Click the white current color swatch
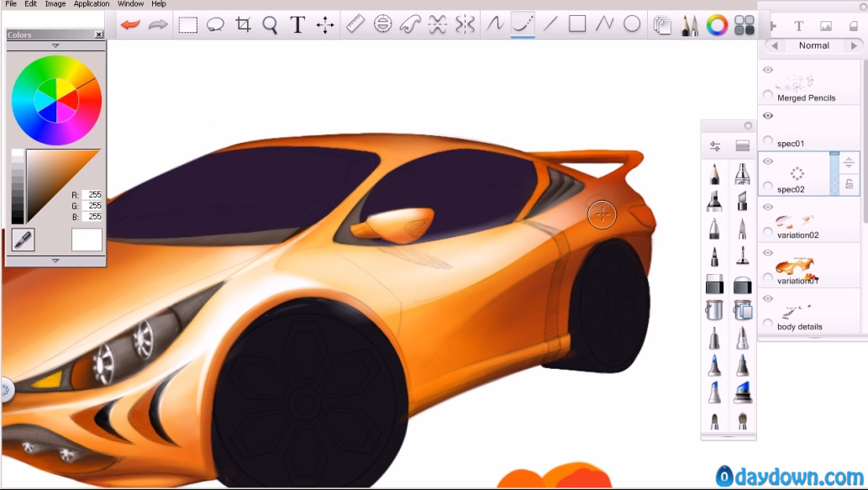The width and height of the screenshot is (868, 490). [87, 240]
